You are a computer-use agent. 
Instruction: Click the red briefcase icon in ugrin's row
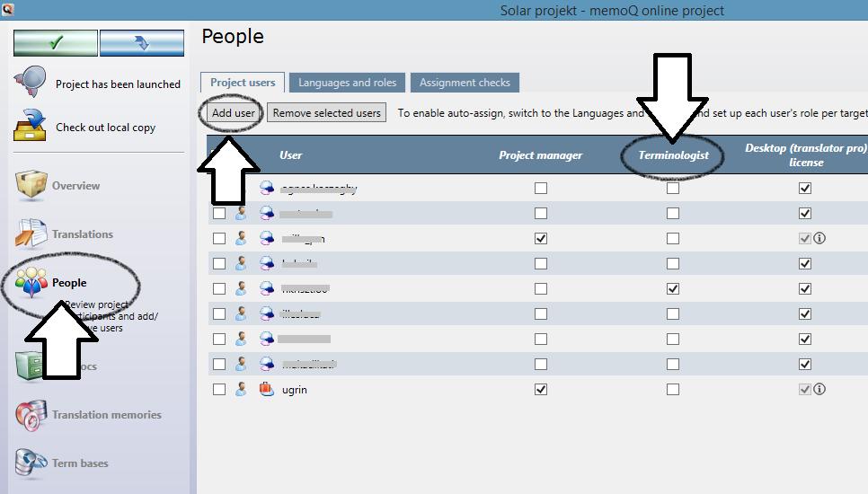coord(267,389)
